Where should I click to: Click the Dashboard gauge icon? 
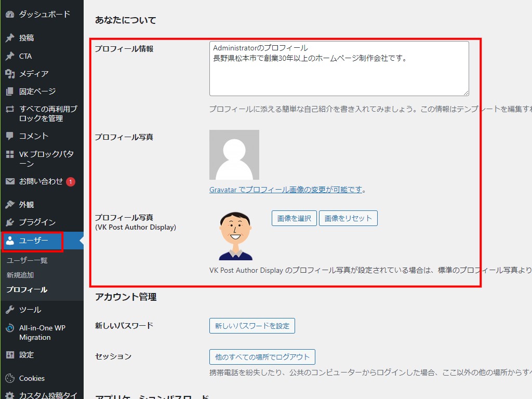10,15
